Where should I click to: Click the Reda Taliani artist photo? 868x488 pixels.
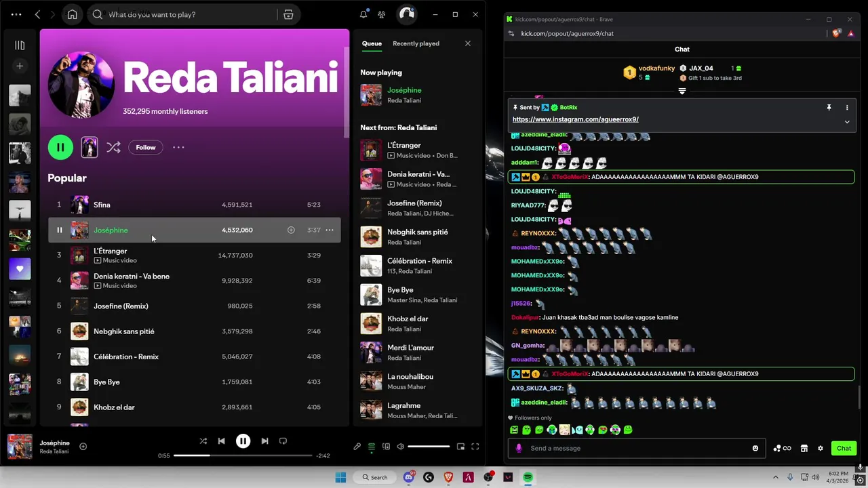tap(81, 85)
